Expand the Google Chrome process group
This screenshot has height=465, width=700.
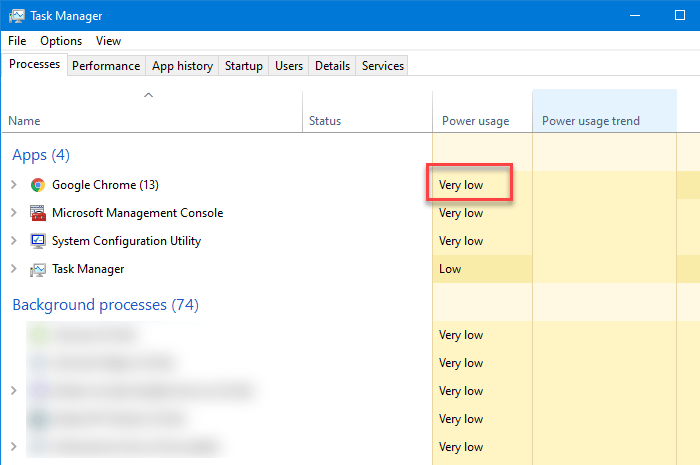[x=14, y=185]
